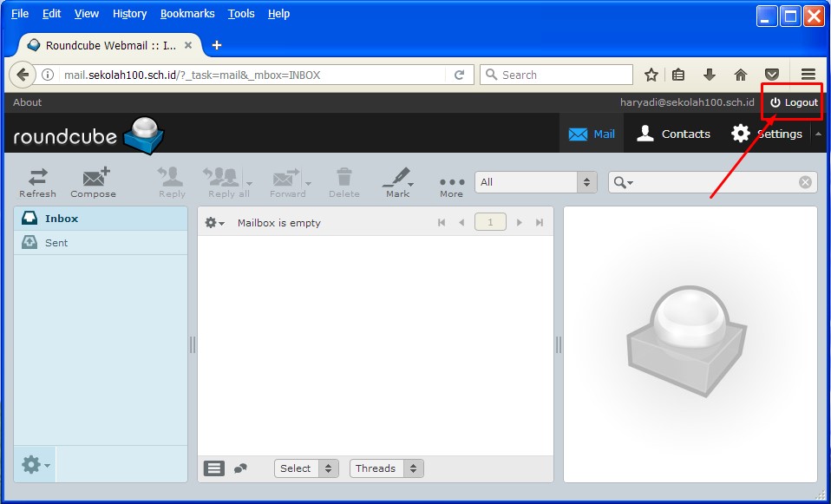
Task: Log out of the webmail
Action: (x=794, y=102)
